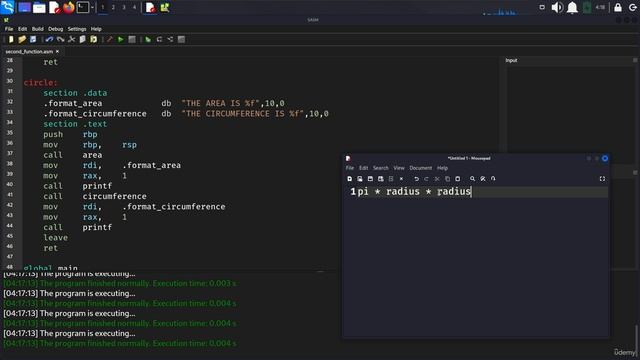Viewport: 640px width, 360px height.
Task: Click Mousepad go-to-line icon
Action: [493, 179]
